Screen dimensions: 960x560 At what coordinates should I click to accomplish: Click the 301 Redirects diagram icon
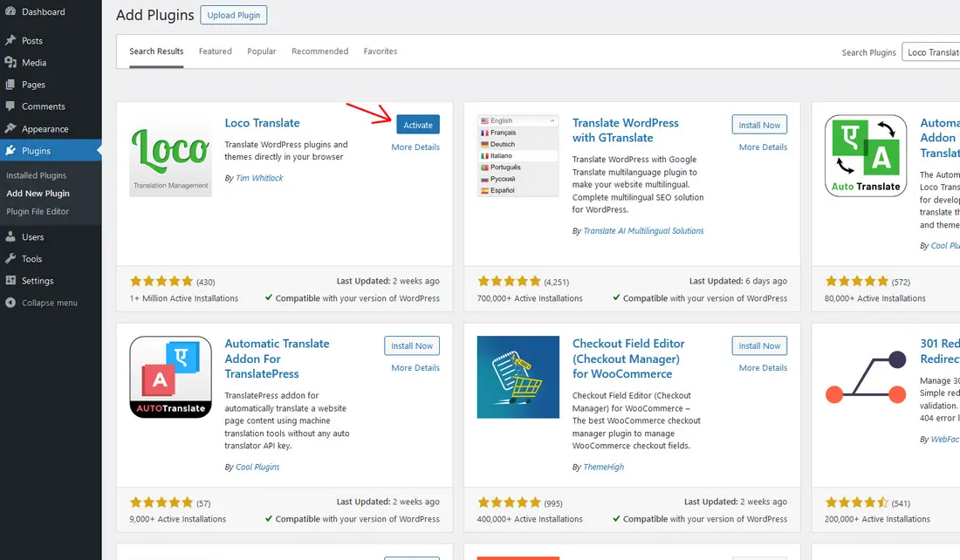coord(865,377)
